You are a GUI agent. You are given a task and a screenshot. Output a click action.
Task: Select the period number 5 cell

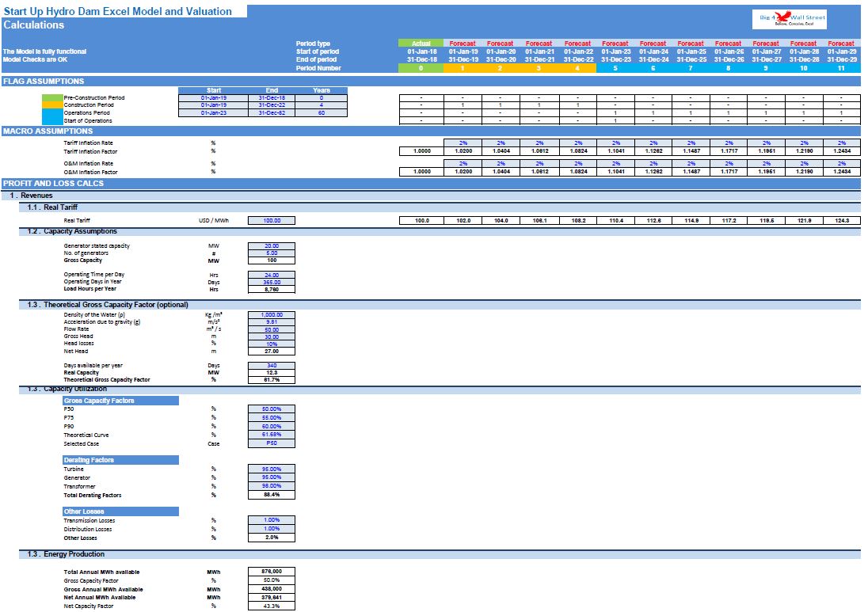click(x=615, y=68)
